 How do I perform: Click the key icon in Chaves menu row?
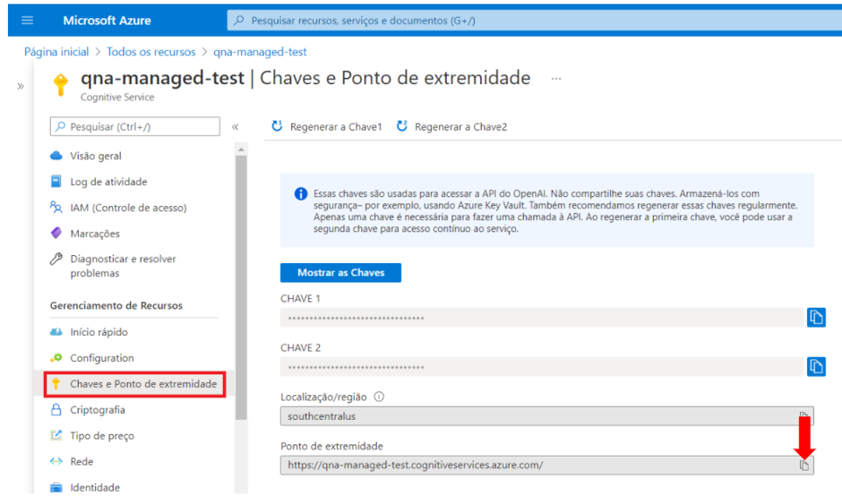[x=56, y=383]
